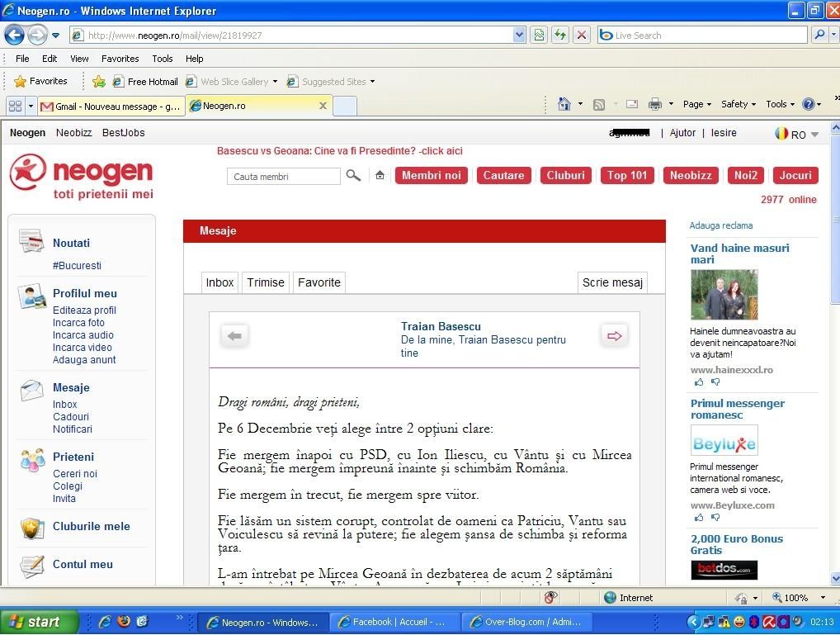
Task: Click the Noutati newspaper icon
Action: point(31,241)
